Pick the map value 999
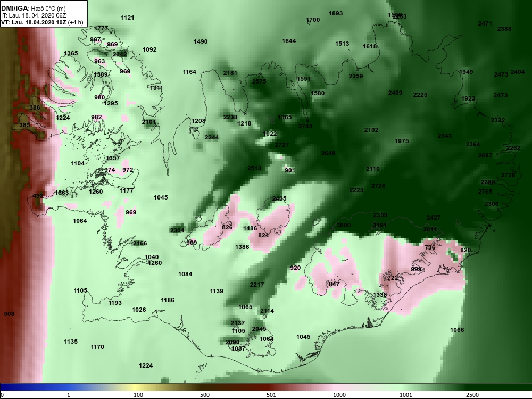Viewport: 532px width, 399px height. (417, 269)
